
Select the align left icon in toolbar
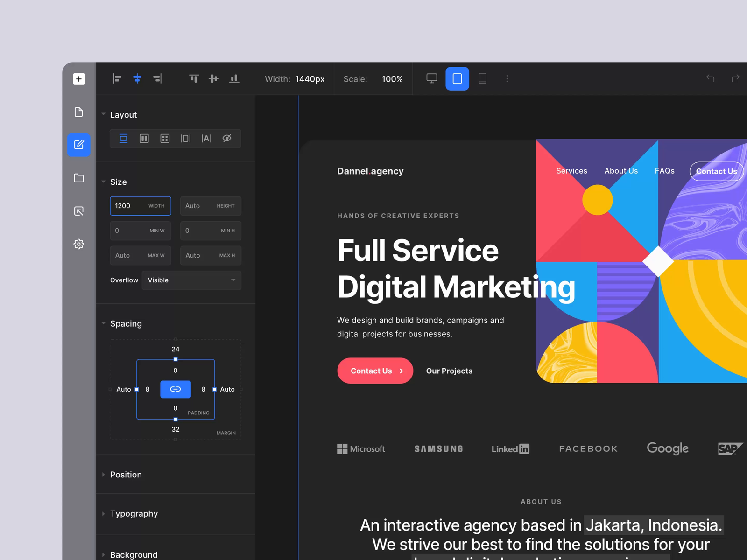117,78
